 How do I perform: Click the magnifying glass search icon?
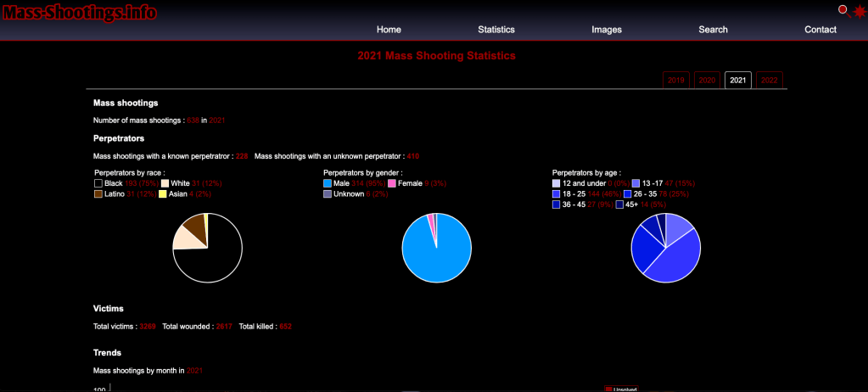[843, 10]
